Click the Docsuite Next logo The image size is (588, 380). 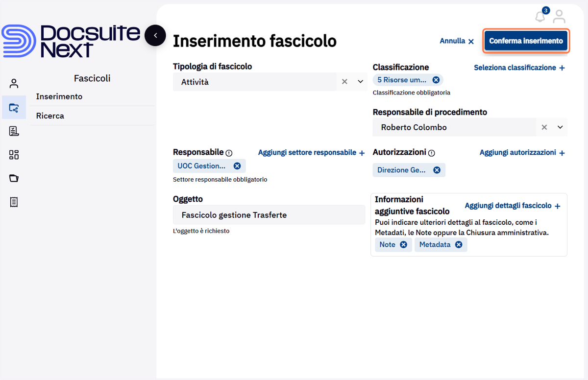click(x=72, y=41)
